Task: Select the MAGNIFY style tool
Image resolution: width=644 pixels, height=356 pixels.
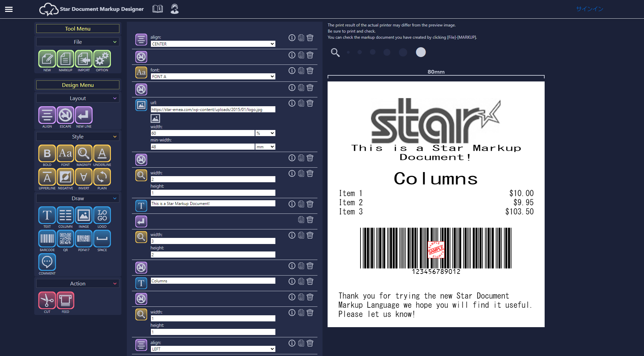Action: coord(84,153)
